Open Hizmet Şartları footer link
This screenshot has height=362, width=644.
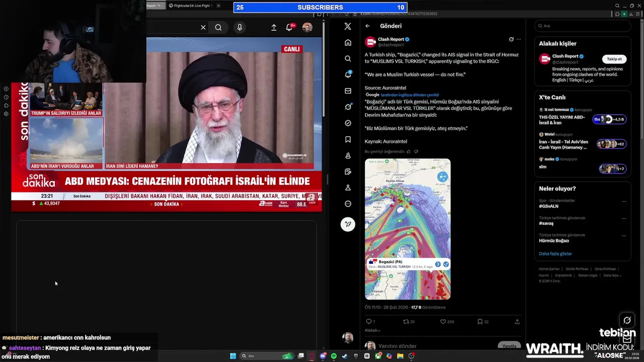[x=549, y=269]
